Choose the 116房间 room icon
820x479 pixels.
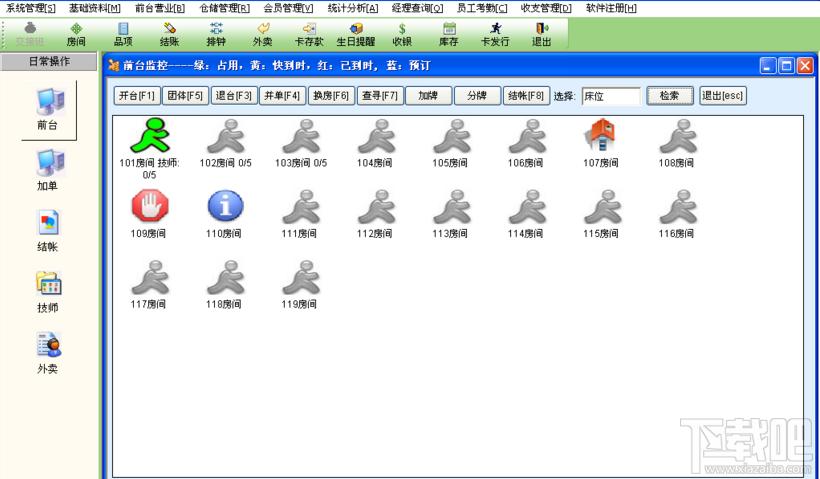tap(677, 207)
